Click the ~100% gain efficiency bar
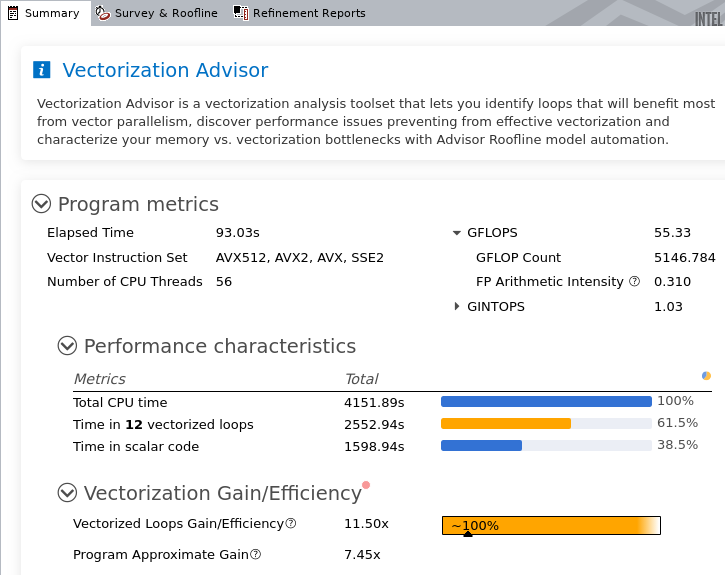Screen dimensions: 725x575 (551, 525)
